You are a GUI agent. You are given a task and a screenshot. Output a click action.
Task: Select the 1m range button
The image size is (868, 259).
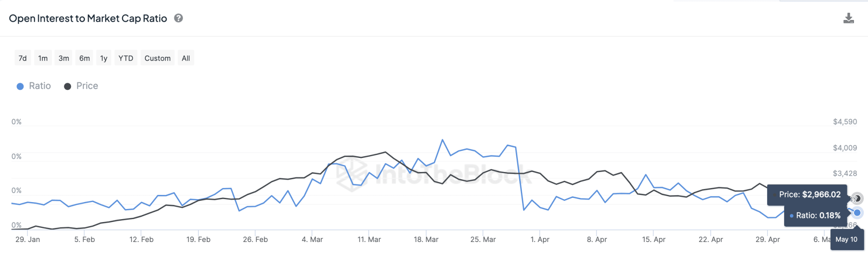42,58
